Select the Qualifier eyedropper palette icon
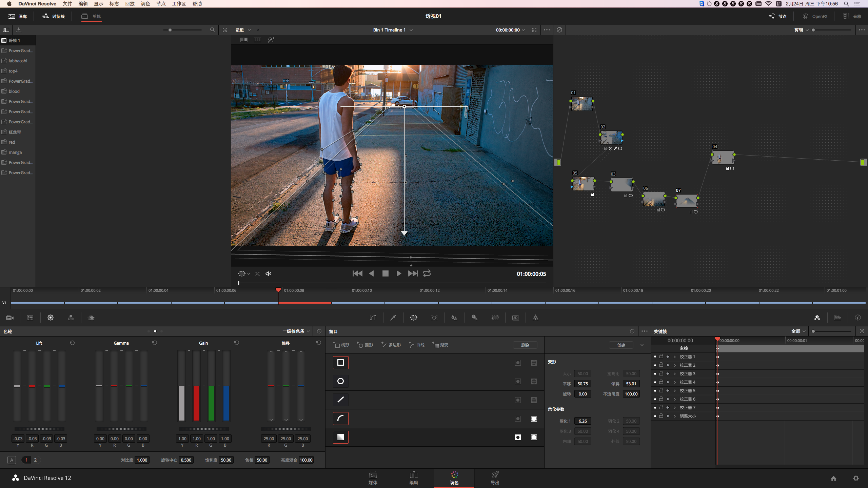 coord(393,318)
